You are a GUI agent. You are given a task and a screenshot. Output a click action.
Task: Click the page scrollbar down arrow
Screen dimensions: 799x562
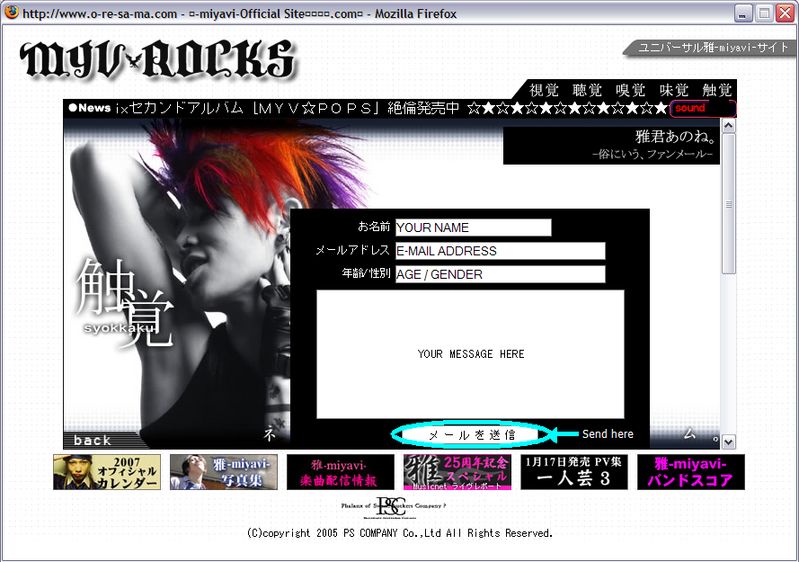[x=729, y=442]
